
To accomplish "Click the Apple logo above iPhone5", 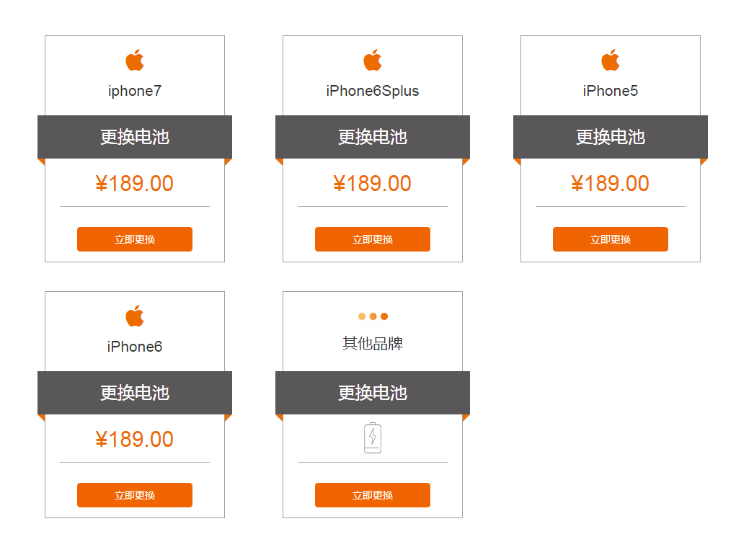I will point(611,61).
